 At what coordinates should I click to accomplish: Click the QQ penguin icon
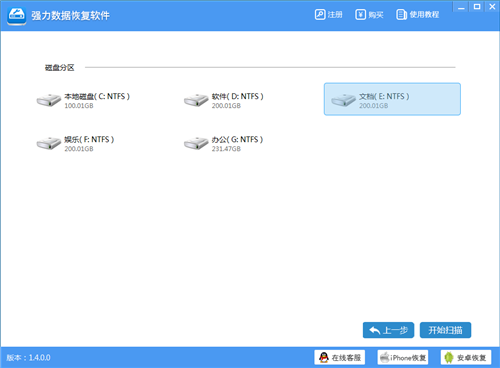324,357
